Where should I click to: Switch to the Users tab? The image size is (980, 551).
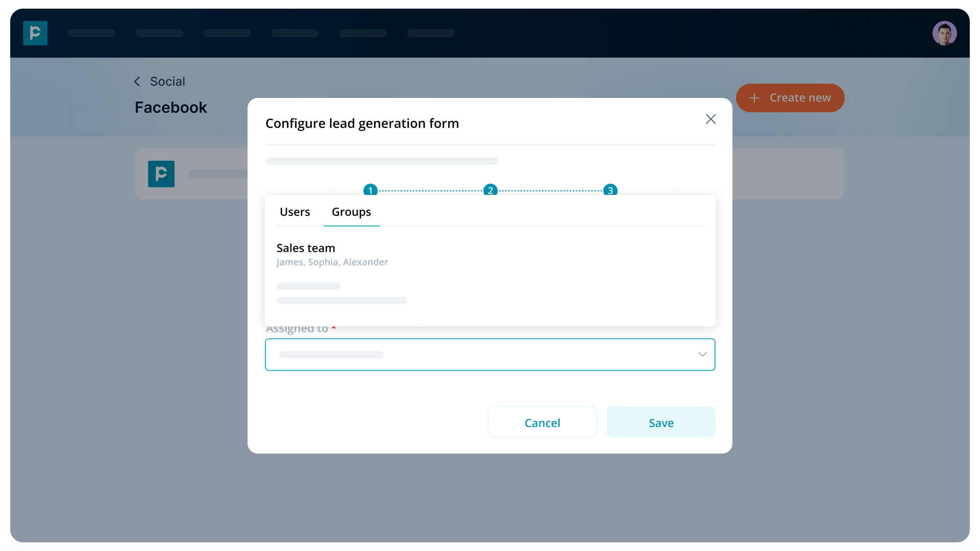pos(295,212)
